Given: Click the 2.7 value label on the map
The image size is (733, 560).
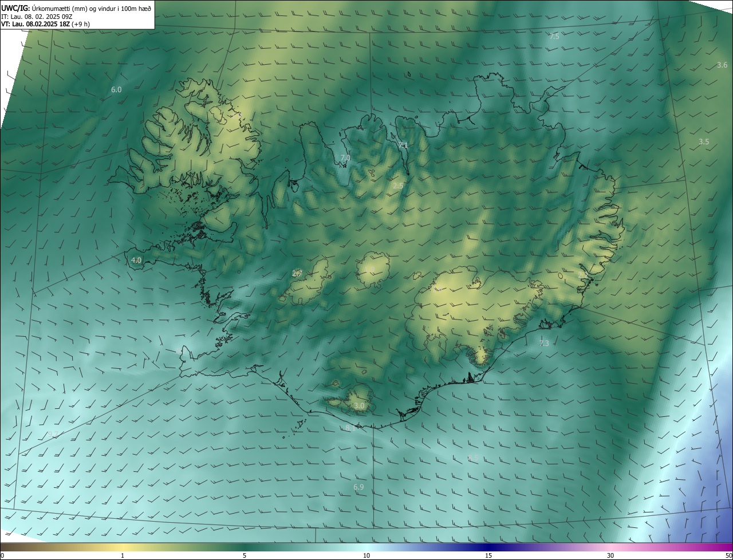Looking at the screenshot, I should pyautogui.click(x=297, y=274).
